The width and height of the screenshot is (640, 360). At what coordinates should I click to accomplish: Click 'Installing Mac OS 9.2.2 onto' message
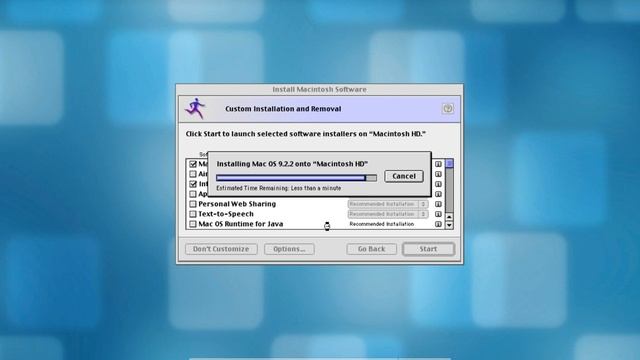[x=292, y=164]
